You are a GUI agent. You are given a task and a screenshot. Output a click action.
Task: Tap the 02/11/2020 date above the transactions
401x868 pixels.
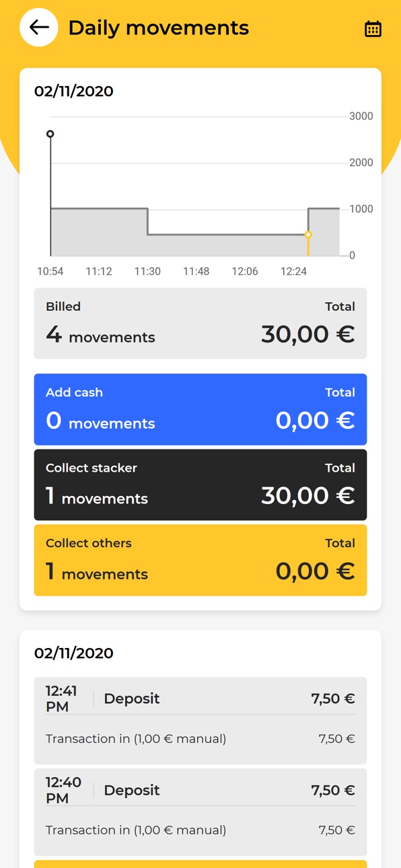74,653
